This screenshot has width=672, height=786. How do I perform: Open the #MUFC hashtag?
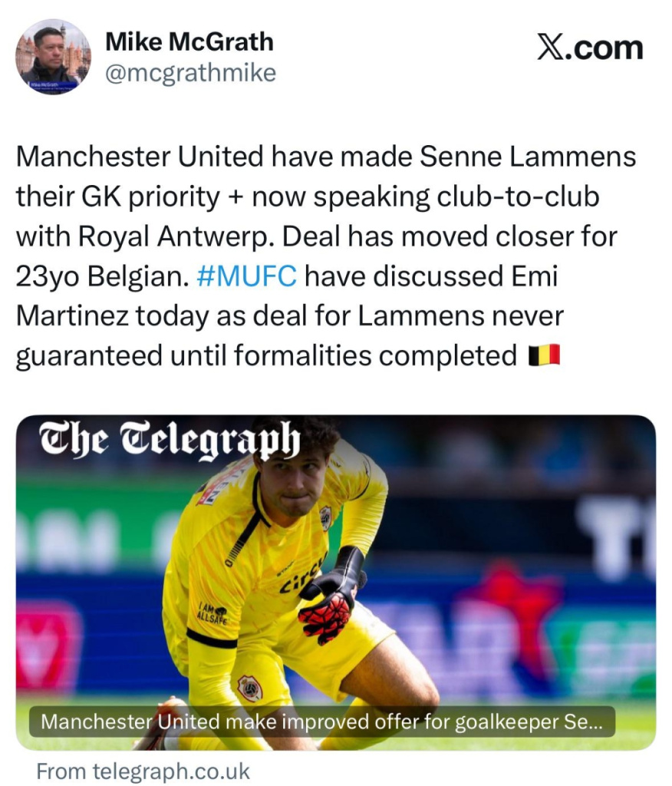tap(246, 276)
